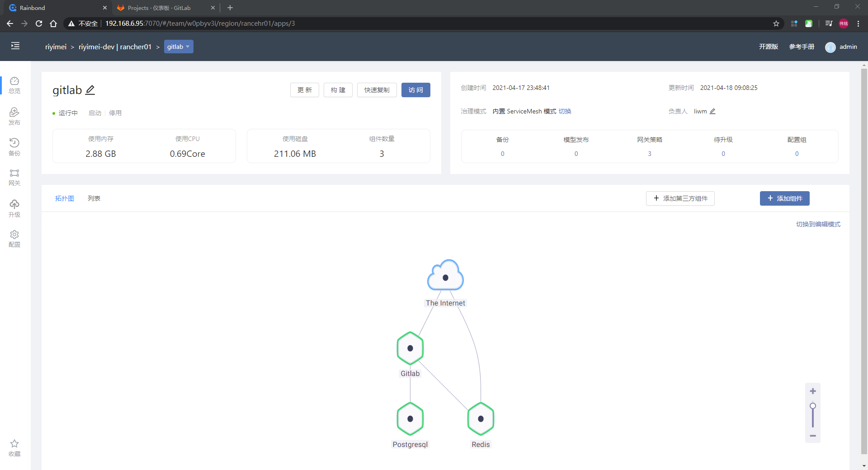This screenshot has width=868, height=470.
Task: Go forward in browser history
Action: pos(24,23)
